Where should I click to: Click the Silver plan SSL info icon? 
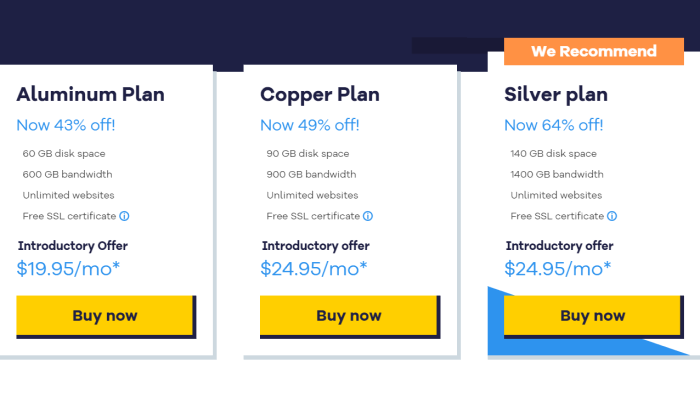coord(612,216)
